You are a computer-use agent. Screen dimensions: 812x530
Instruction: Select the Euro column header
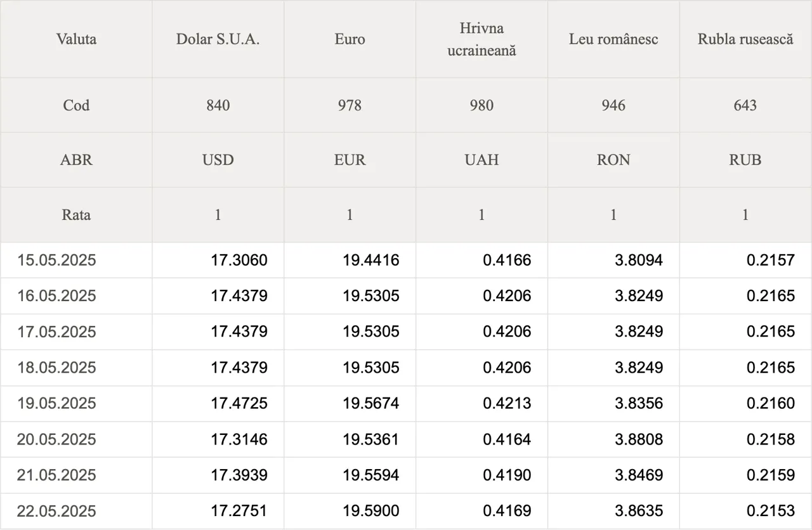coord(350,39)
